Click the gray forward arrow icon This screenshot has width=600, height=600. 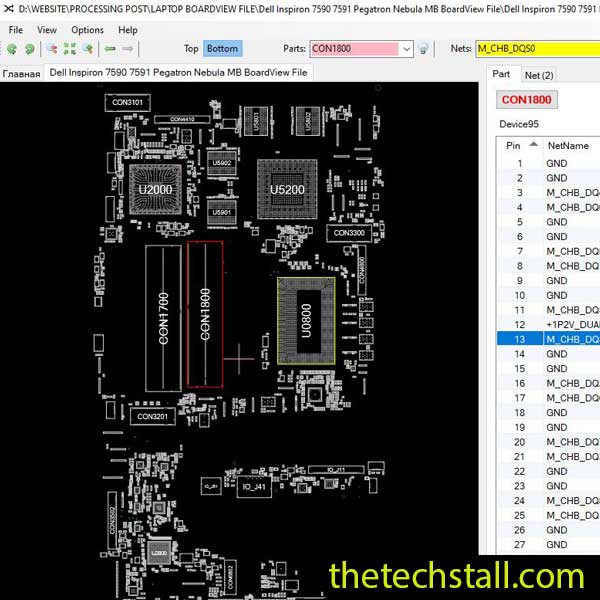click(x=130, y=48)
